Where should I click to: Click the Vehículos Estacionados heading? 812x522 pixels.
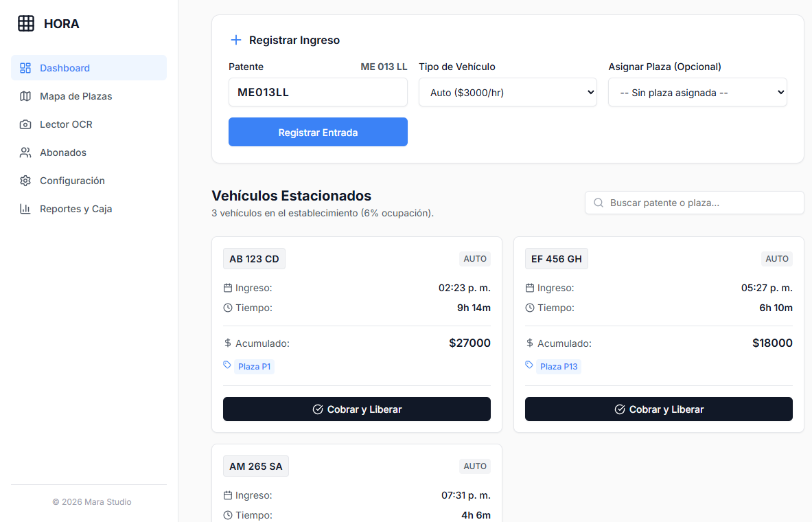coord(292,196)
